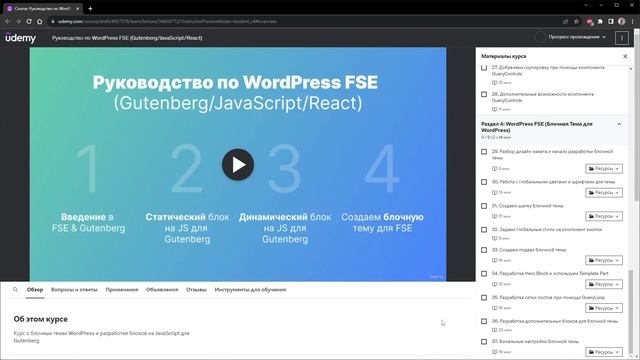This screenshot has width=640, height=360.
Task: Click the course title link in header
Action: [127, 38]
